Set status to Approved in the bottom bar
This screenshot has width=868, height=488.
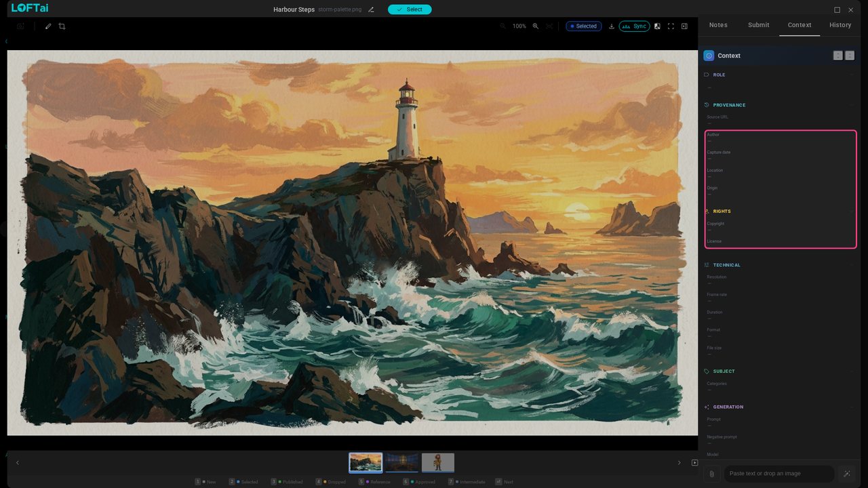point(419,482)
